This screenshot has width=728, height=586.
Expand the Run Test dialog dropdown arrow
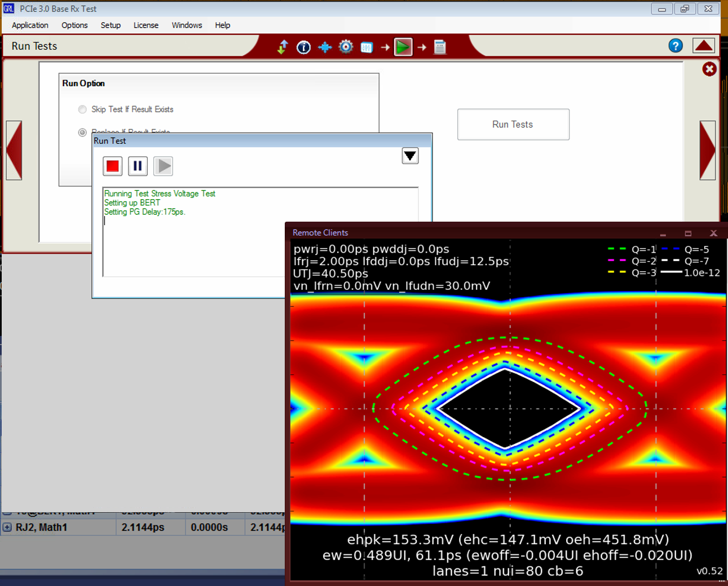pyautogui.click(x=410, y=156)
